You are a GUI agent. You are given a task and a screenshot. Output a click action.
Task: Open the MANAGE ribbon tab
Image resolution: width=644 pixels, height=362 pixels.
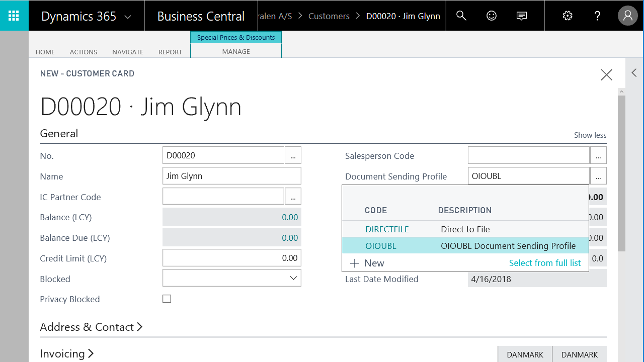click(x=236, y=51)
